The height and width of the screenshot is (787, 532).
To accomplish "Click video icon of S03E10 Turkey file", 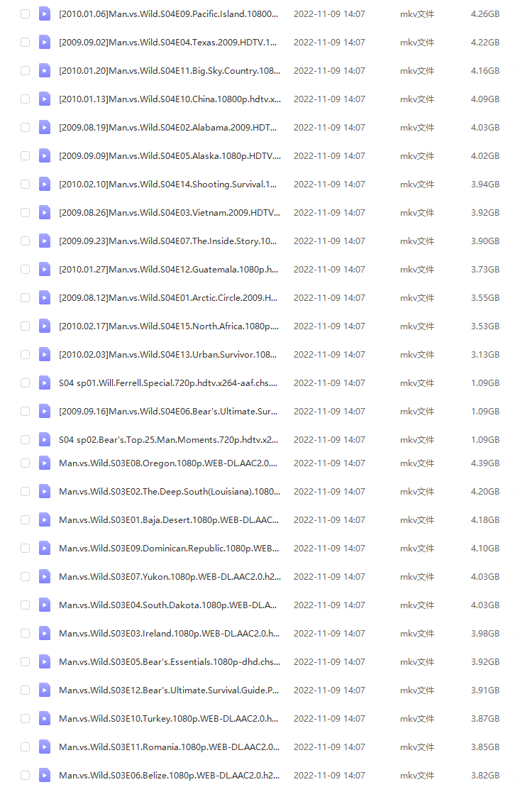I will tap(45, 718).
